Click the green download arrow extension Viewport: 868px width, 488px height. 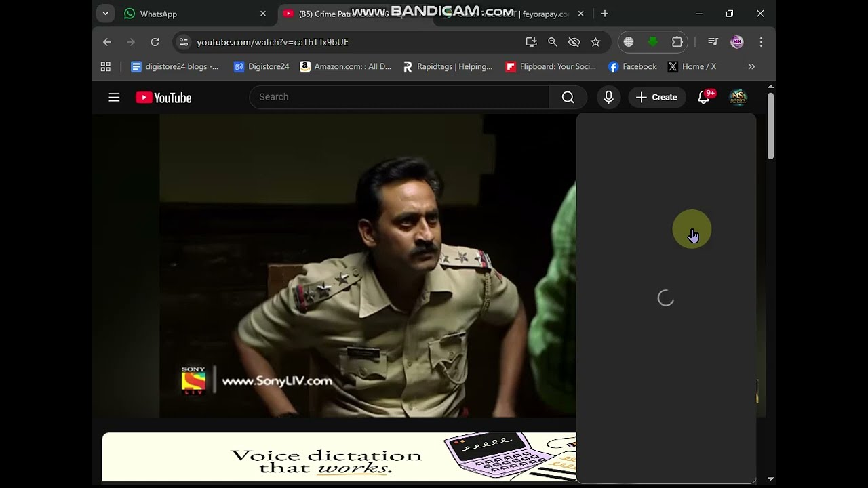click(x=653, y=42)
